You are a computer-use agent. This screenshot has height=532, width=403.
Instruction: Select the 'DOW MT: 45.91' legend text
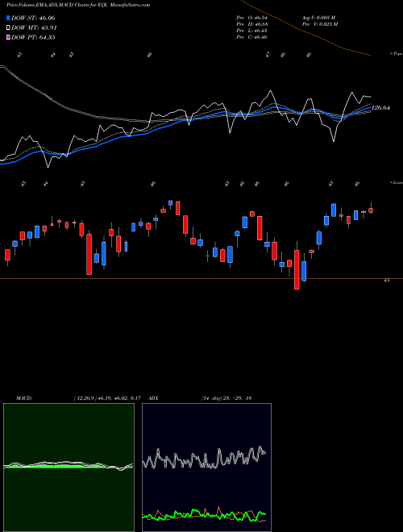[x=34, y=27]
